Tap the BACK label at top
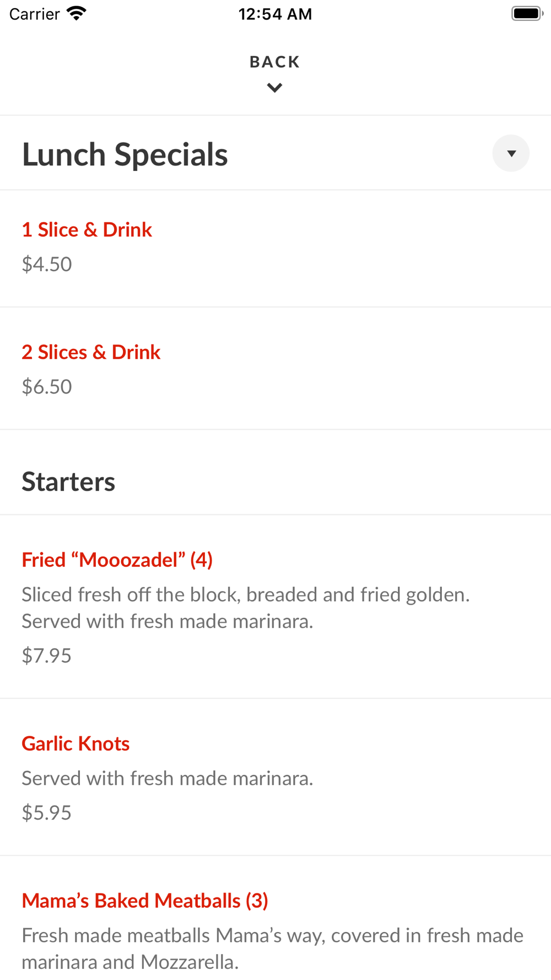The width and height of the screenshot is (551, 980). [274, 62]
